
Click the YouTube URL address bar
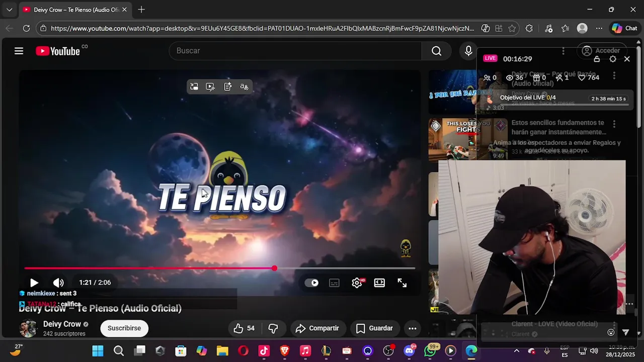pos(262,29)
